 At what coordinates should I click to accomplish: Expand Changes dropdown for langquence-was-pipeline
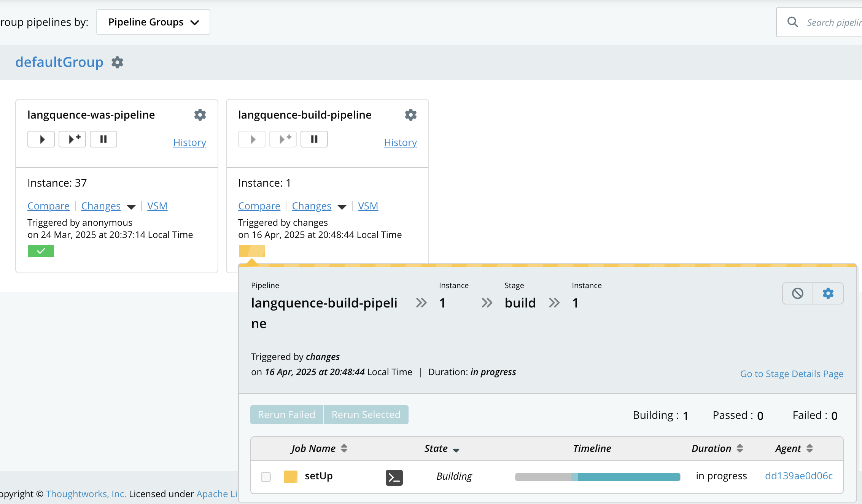131,207
